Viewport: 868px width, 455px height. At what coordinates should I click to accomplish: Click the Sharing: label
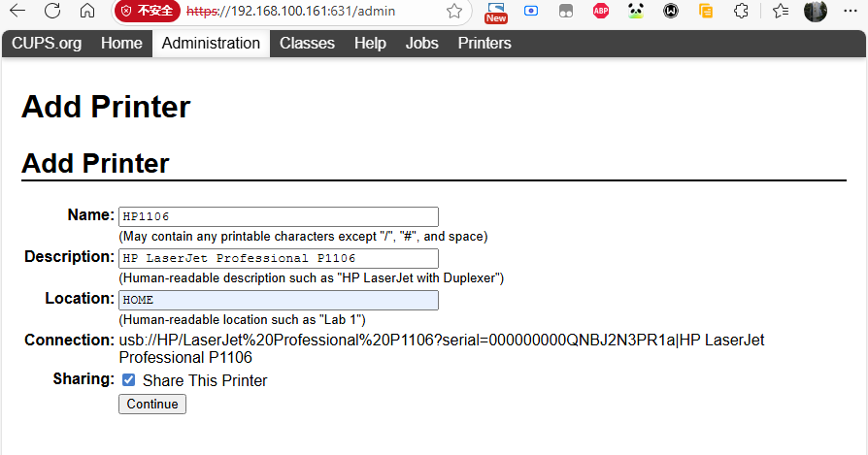click(83, 378)
